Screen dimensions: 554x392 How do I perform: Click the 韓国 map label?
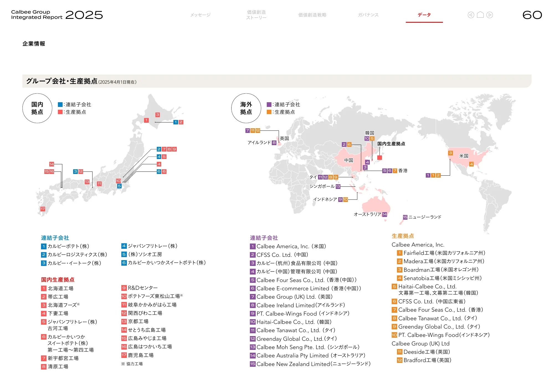tap(370, 133)
